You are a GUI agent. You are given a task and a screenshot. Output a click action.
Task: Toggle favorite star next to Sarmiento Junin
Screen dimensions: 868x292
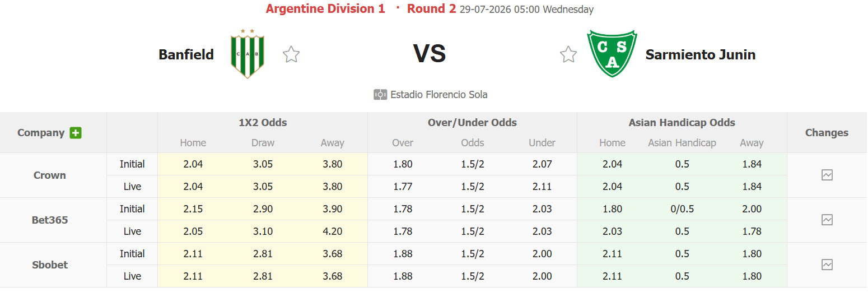[x=568, y=54]
